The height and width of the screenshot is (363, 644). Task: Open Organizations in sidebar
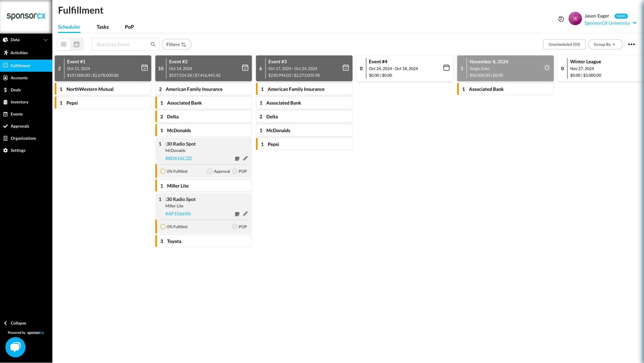(x=26, y=138)
